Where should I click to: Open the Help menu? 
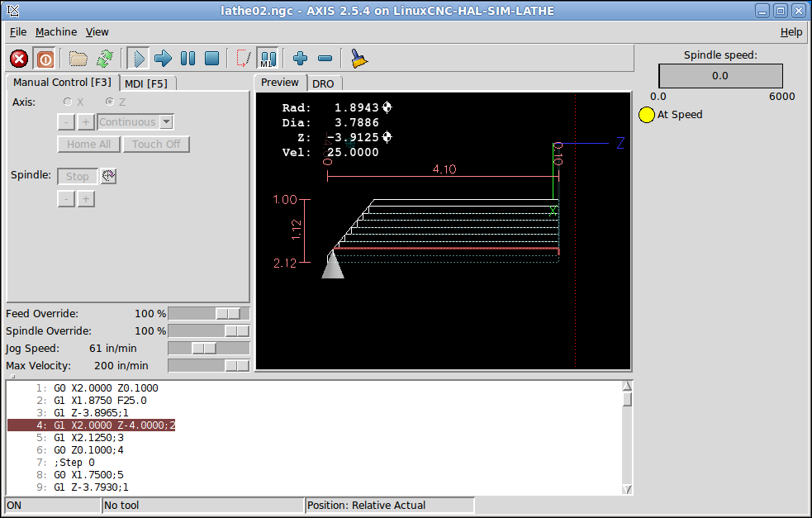click(x=791, y=32)
